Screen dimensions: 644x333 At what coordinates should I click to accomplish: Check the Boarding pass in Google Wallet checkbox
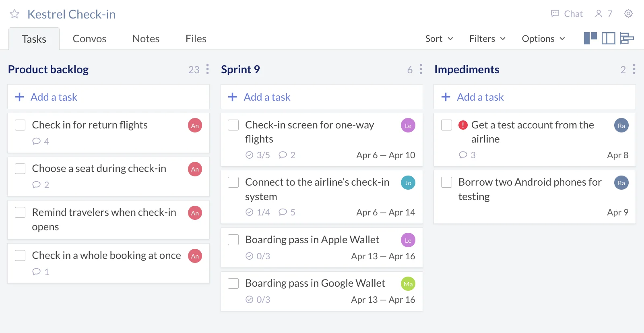pos(233,283)
